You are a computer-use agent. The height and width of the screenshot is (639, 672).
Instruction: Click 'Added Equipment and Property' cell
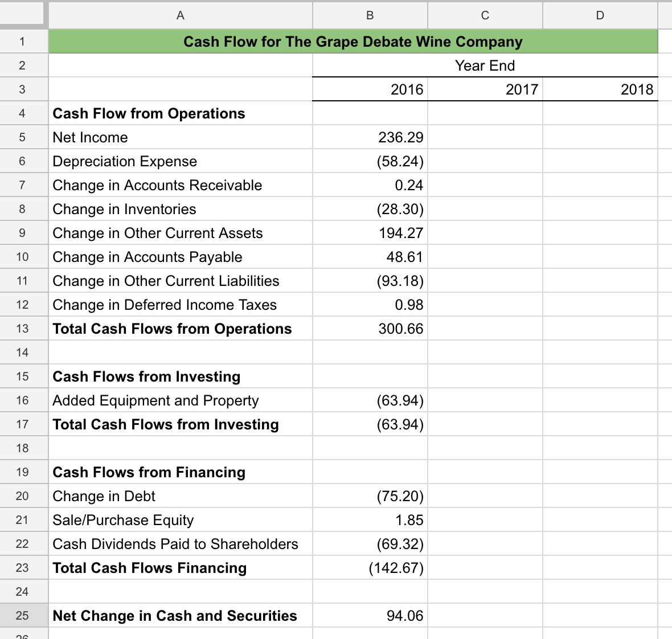[x=181, y=401]
